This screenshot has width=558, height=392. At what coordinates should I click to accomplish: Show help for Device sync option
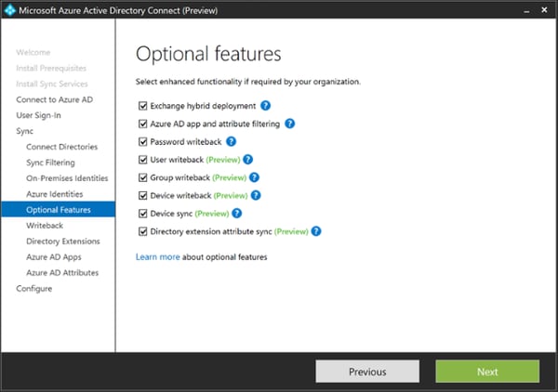click(236, 214)
